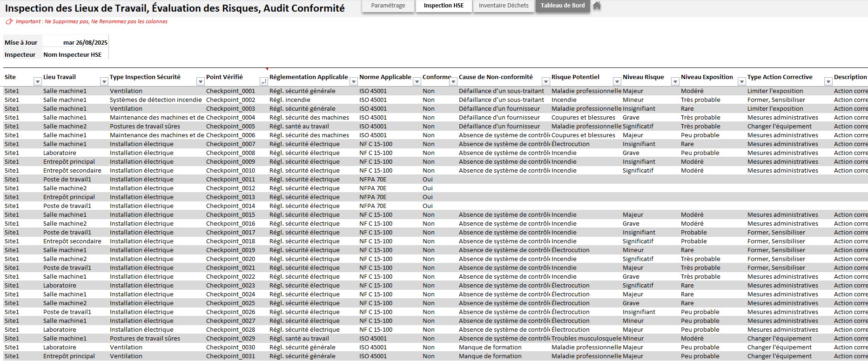Select the Inspection HSE tab
The image size is (868, 361).
(444, 6)
